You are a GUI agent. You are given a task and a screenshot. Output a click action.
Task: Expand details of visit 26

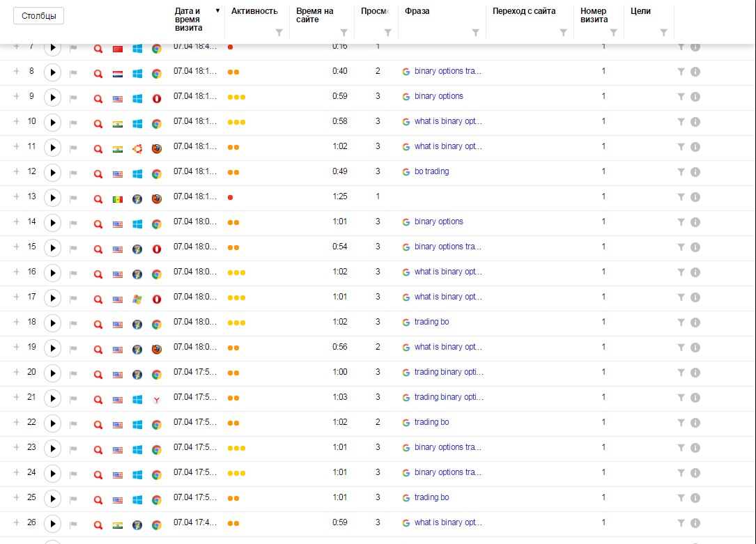pyautogui.click(x=16, y=522)
